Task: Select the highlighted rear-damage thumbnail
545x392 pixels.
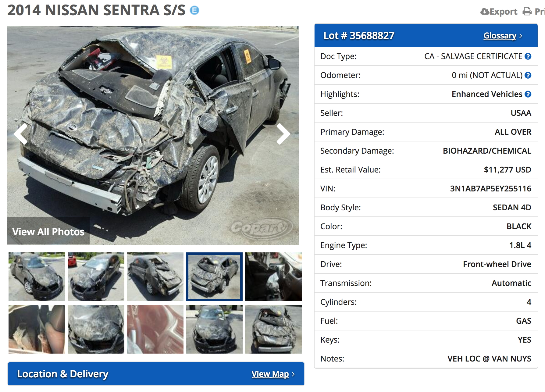Action: coord(214,277)
